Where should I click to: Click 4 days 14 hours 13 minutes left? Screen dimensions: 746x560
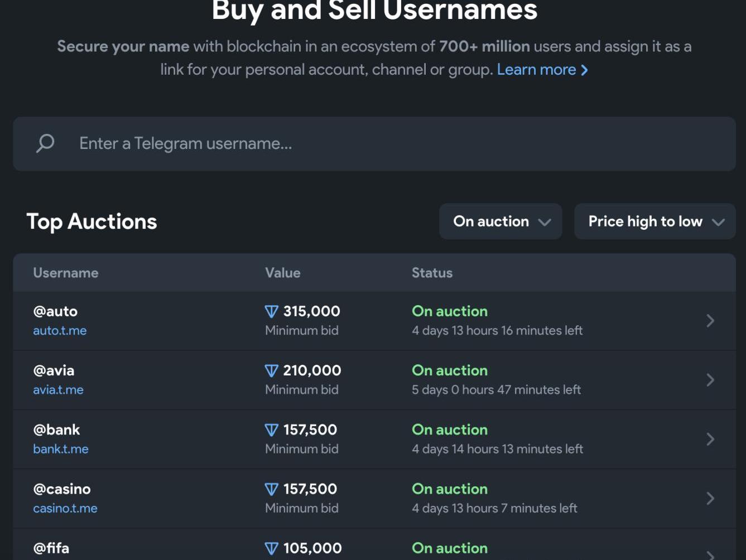(498, 448)
